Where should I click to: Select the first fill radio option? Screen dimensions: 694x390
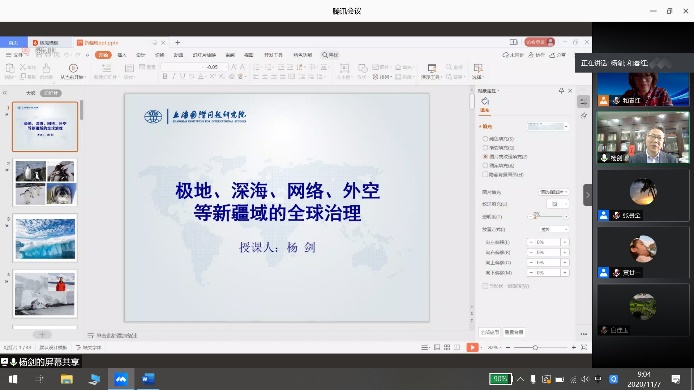point(485,139)
